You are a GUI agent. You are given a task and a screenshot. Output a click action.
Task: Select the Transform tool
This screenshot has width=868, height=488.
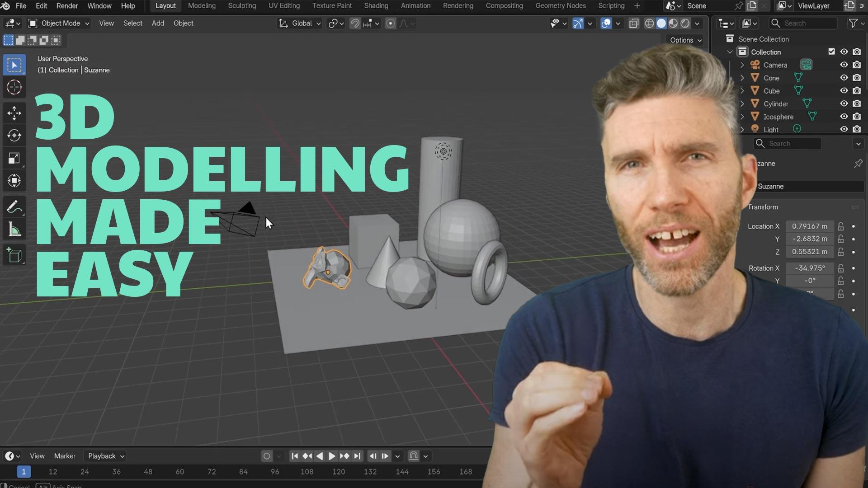coord(14,181)
